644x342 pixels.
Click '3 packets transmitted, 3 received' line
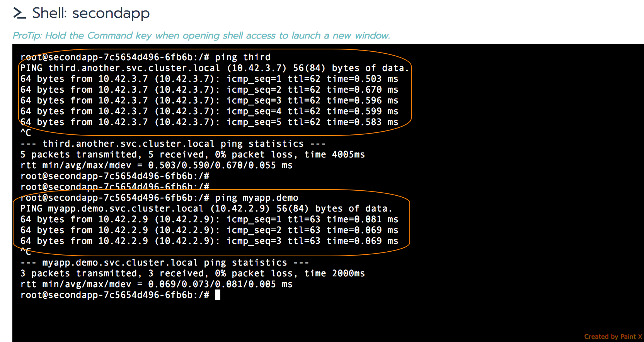(193, 273)
